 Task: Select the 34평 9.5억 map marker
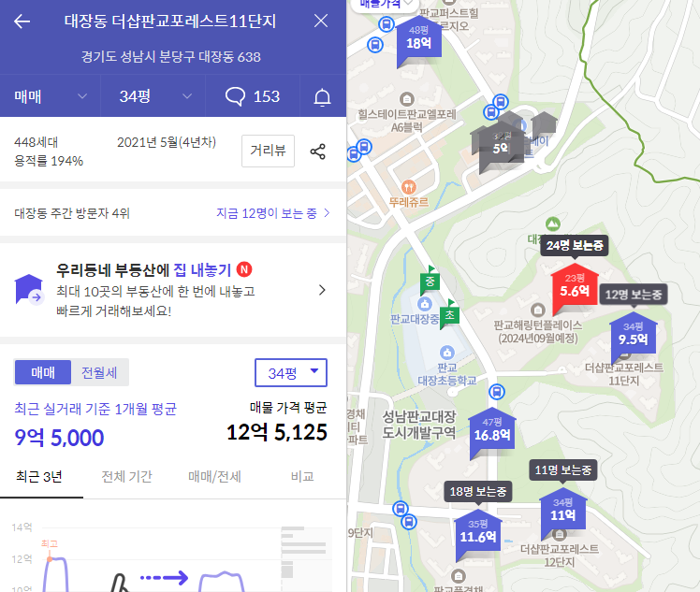pyautogui.click(x=633, y=338)
